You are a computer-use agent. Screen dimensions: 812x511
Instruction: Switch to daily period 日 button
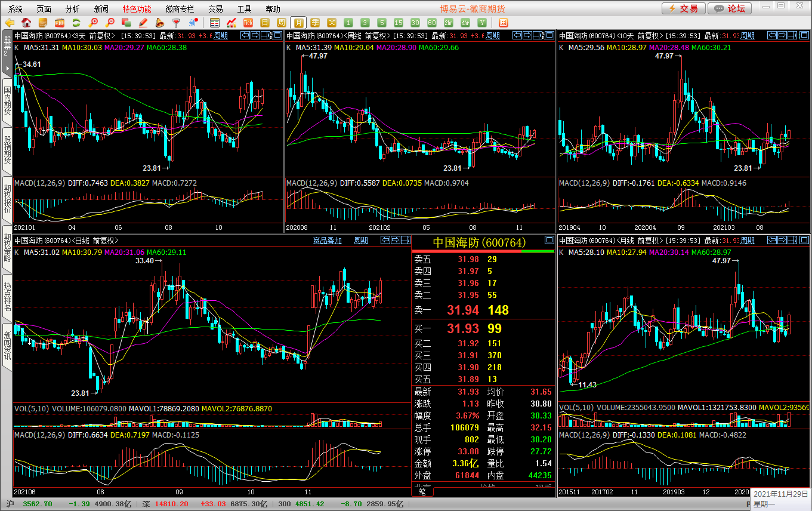coord(265,23)
